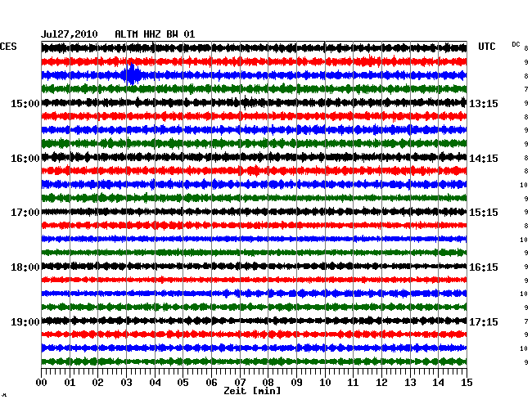Click the black seismic trace on the 19:00 row
The height and width of the screenshot is (404, 532).
point(254,321)
